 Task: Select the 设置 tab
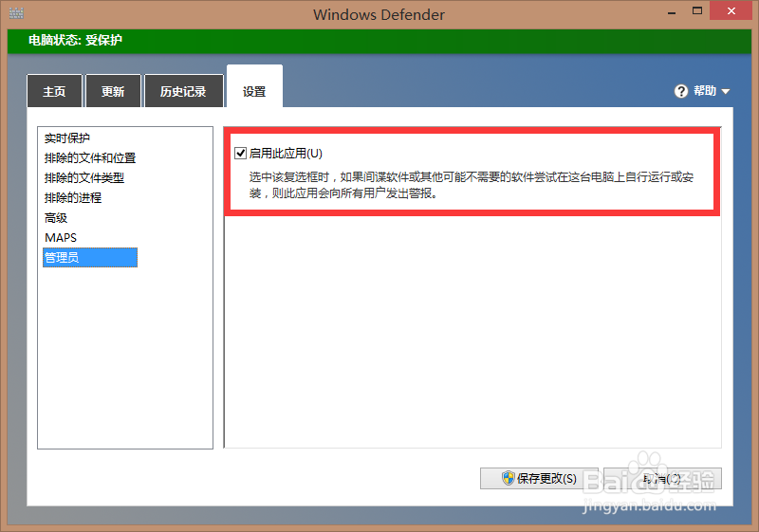click(254, 87)
